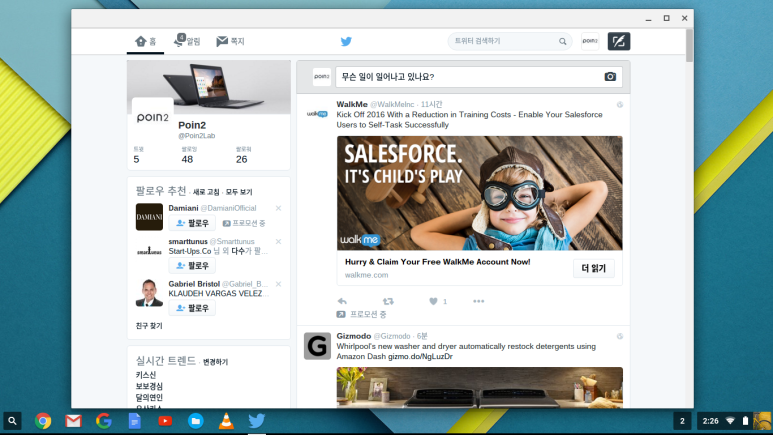Image resolution: width=773 pixels, height=435 pixels.
Task: View following count 48
Action: click(188, 155)
